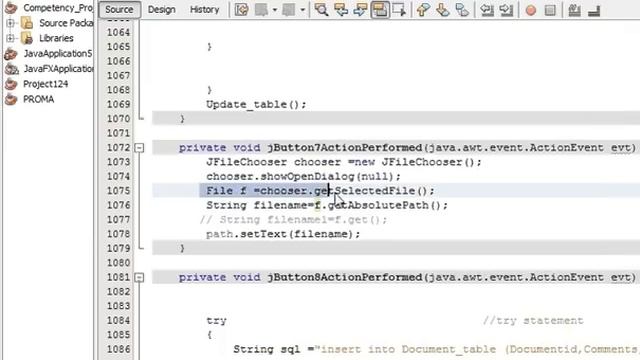The height and width of the screenshot is (360, 640).
Task: Toggle Highlight Search button
Action: click(380, 10)
